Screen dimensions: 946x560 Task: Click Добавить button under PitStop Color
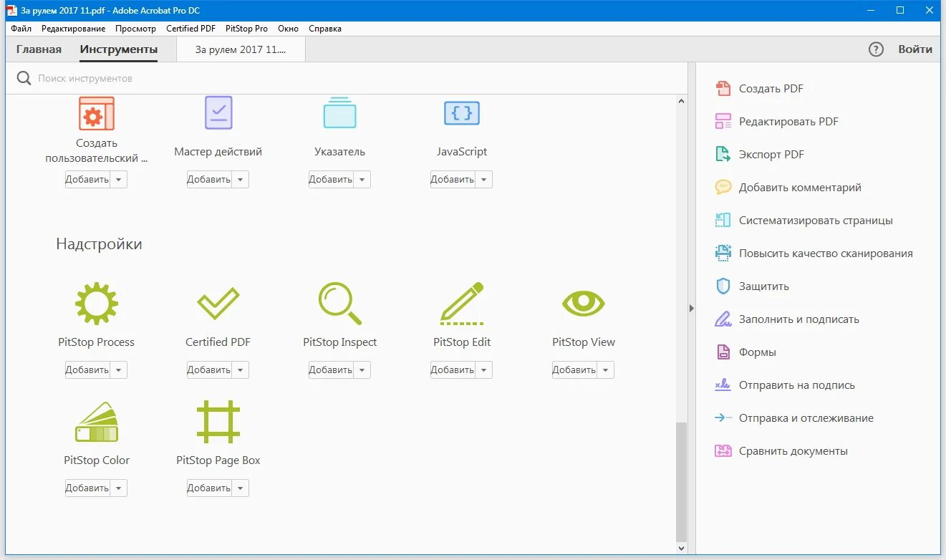[x=88, y=488]
